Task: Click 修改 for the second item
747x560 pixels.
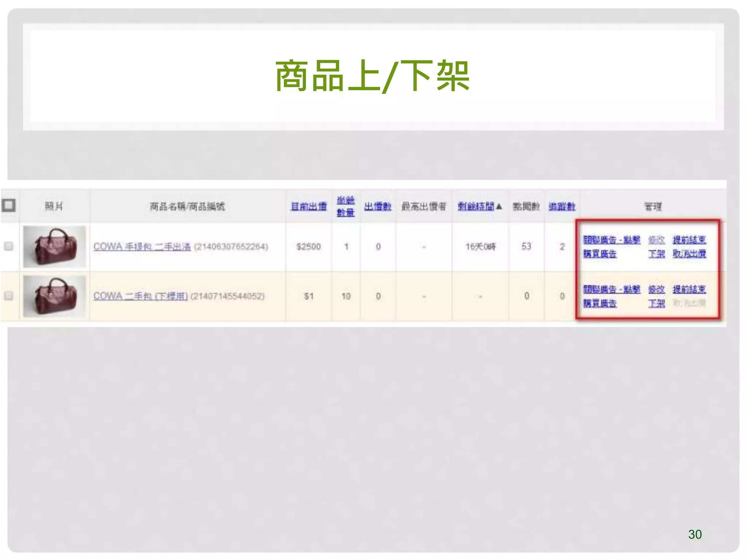Action: [656, 289]
